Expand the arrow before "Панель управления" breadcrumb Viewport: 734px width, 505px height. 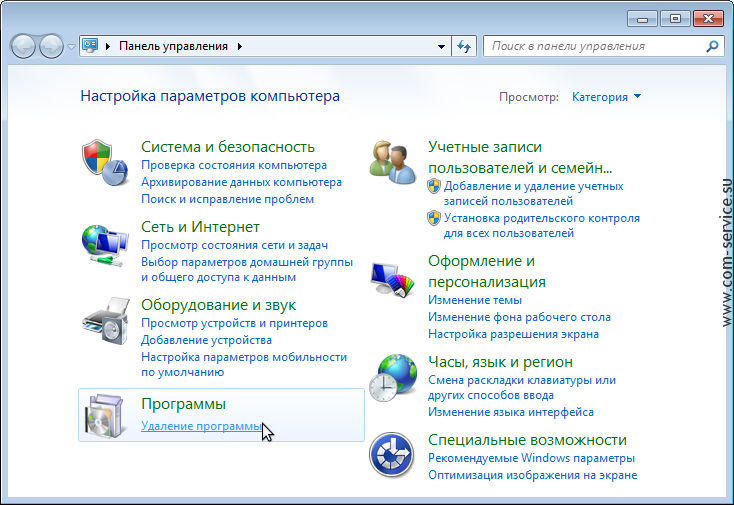coord(108,46)
